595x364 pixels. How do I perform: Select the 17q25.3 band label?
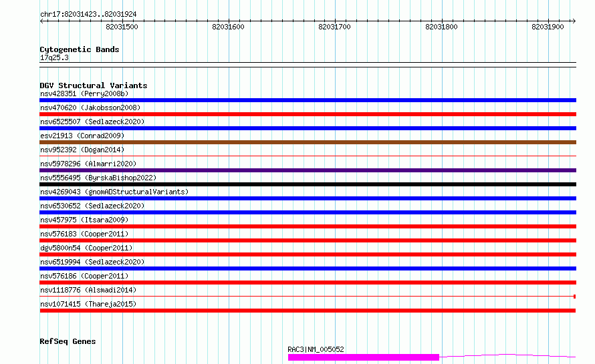coord(54,57)
